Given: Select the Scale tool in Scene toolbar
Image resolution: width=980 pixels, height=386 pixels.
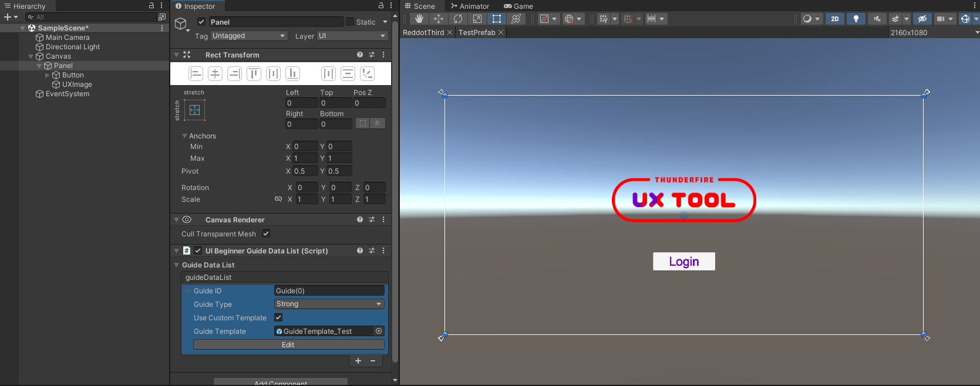Looking at the screenshot, I should click(477, 19).
